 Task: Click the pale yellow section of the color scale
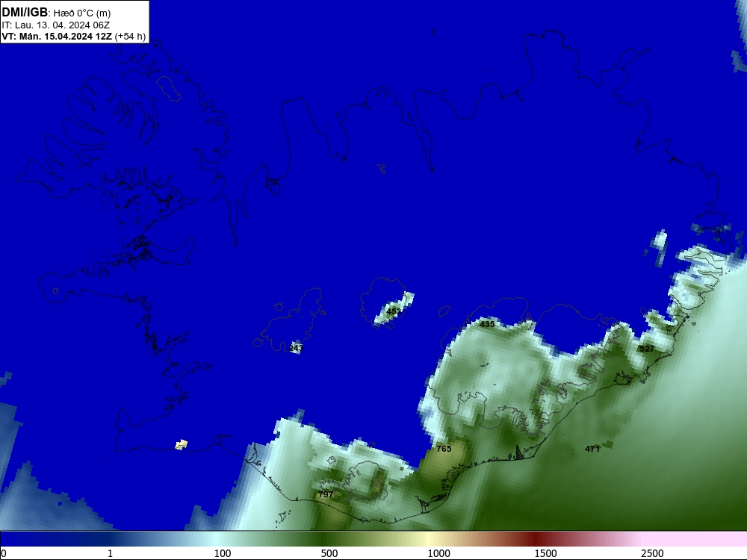coord(429,539)
